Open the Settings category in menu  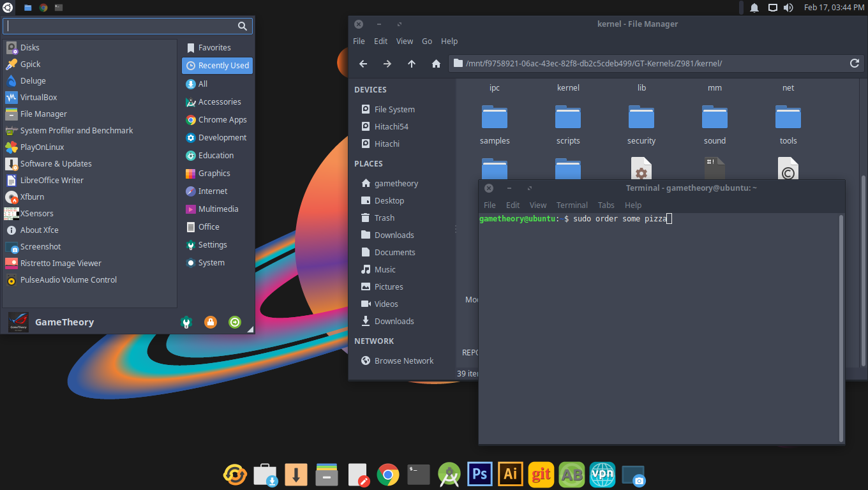pyautogui.click(x=212, y=245)
